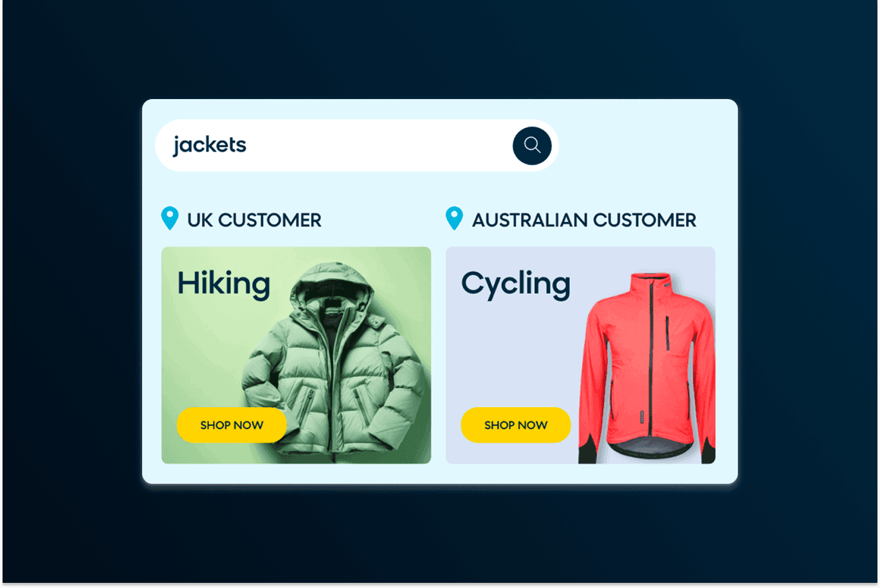Image resolution: width=880 pixels, height=588 pixels.
Task: Select the AUSTRALIAN CUSTOMER label
Action: coord(584,220)
